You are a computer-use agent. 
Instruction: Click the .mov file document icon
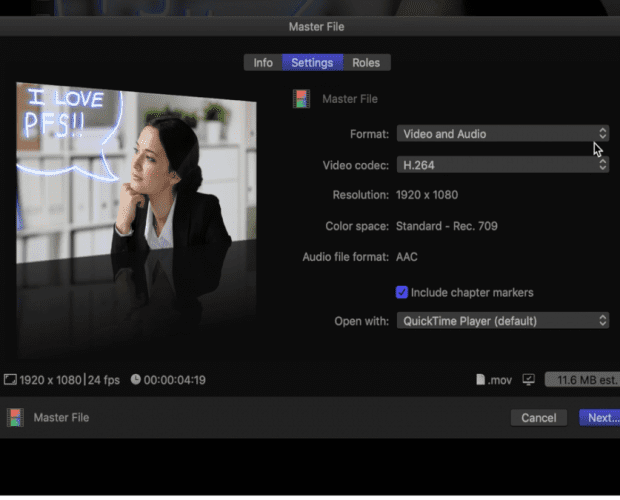[x=480, y=380]
